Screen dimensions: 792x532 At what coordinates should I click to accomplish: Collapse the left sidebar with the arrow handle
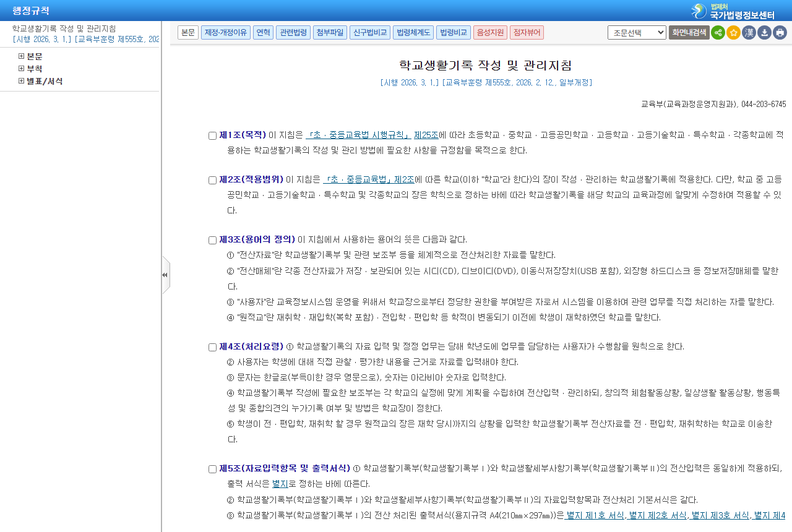[x=165, y=275]
